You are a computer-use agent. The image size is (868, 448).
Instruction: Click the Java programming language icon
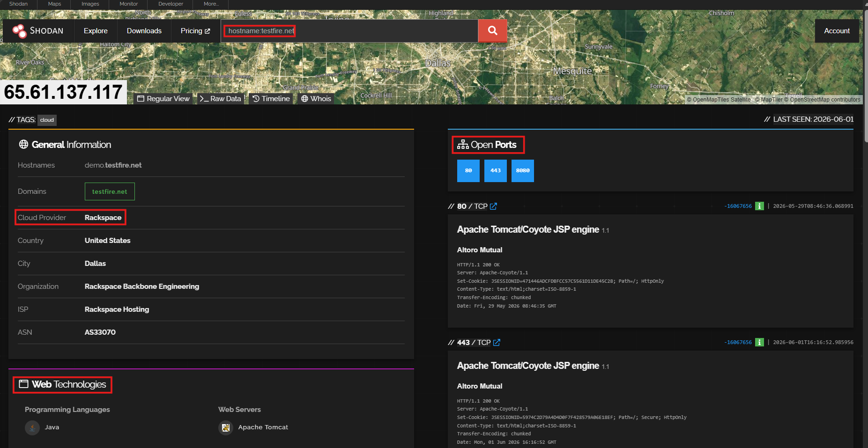coord(32,427)
